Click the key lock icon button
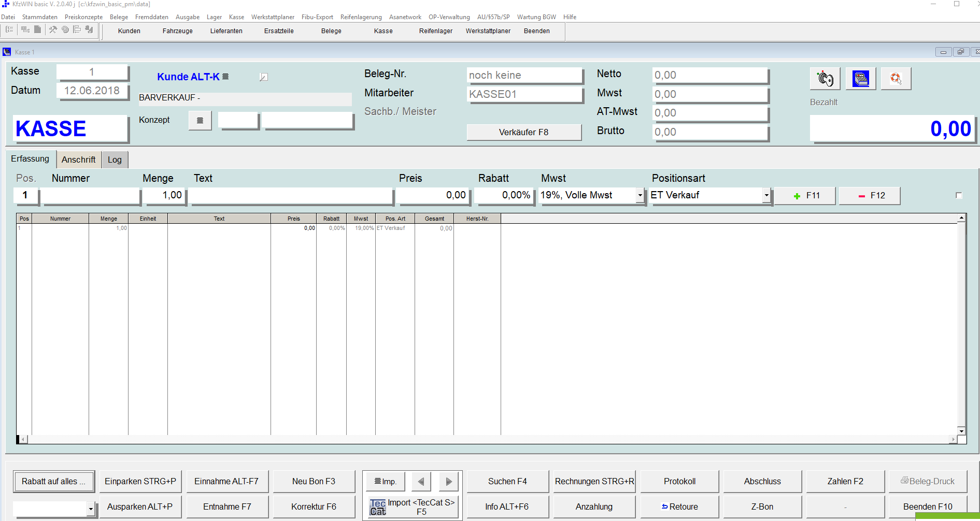The image size is (980, 521). point(825,79)
